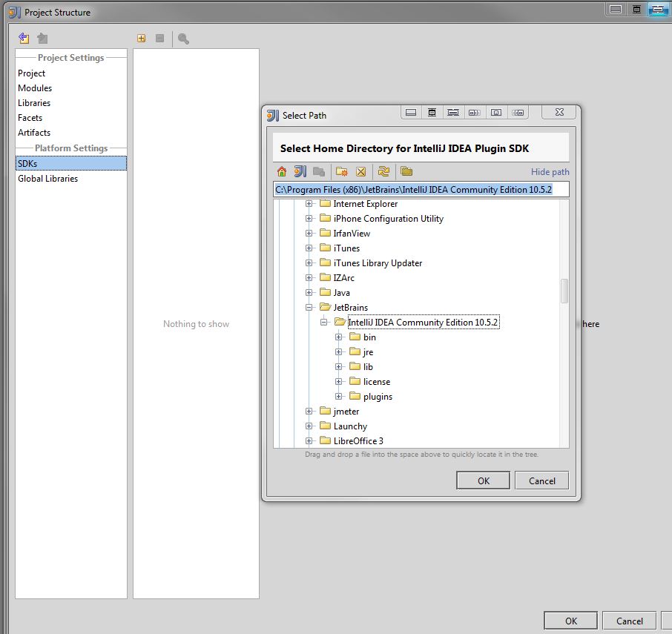Select the Internet Explorer folder label

pos(366,204)
